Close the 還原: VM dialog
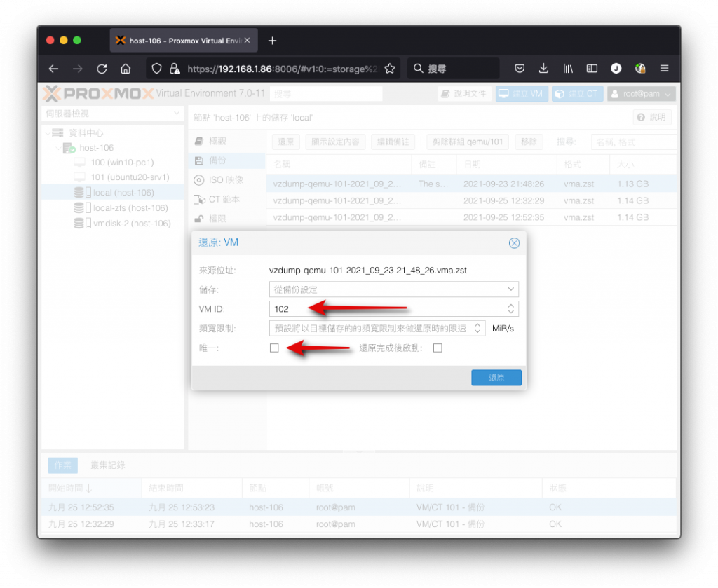The height and width of the screenshot is (588, 718). 514,243
